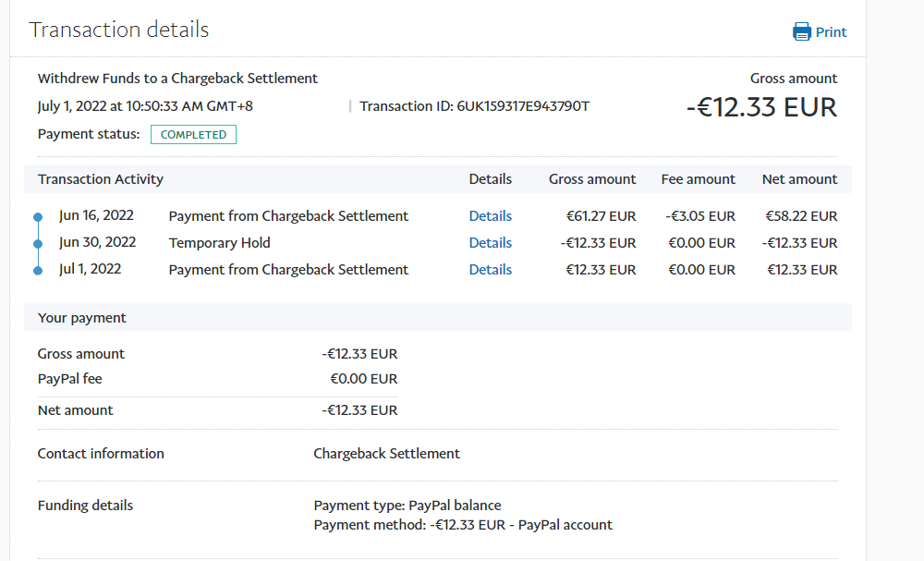Screen dimensions: 924x561
Task: Click the Transaction Activity table header
Action: tap(101, 179)
